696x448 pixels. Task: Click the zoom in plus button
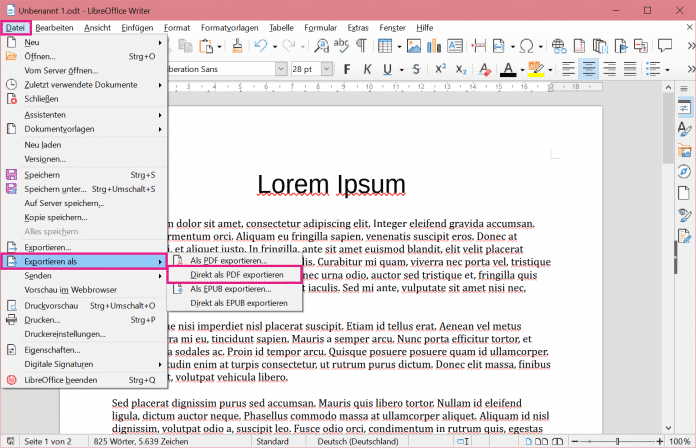660,441
